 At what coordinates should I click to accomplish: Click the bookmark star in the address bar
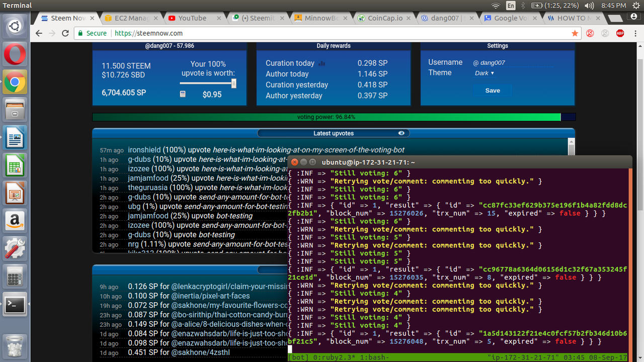(x=575, y=33)
